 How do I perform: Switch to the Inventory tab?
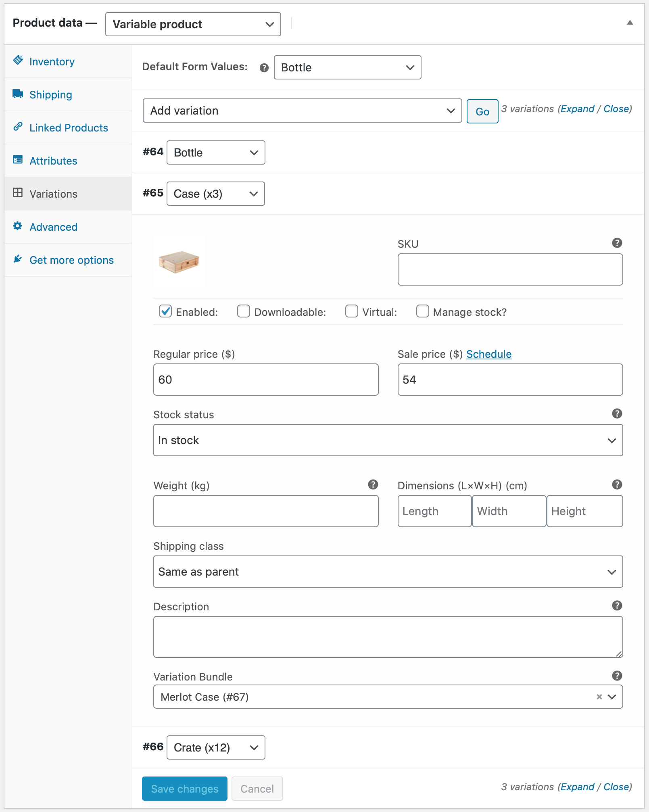pyautogui.click(x=52, y=62)
